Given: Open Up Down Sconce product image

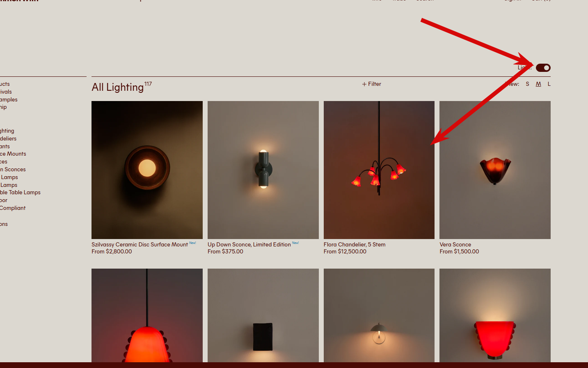Looking at the screenshot, I should [263, 170].
